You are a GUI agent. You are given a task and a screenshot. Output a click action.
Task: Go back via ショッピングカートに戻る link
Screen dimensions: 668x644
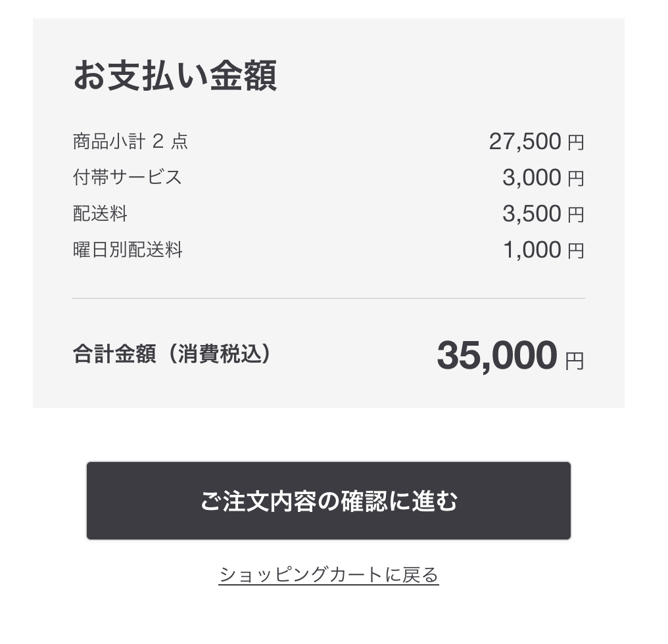328,574
